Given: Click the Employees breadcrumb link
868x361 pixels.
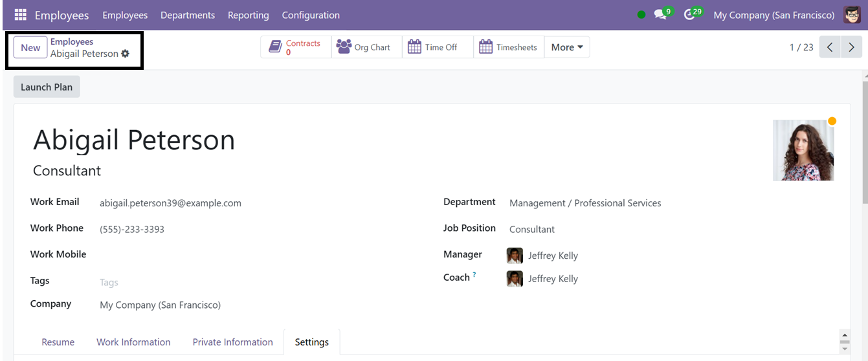Looking at the screenshot, I should [72, 41].
